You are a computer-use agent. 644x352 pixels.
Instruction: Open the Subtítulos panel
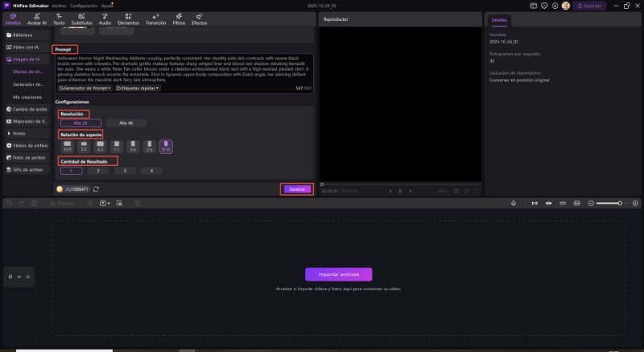click(x=81, y=19)
